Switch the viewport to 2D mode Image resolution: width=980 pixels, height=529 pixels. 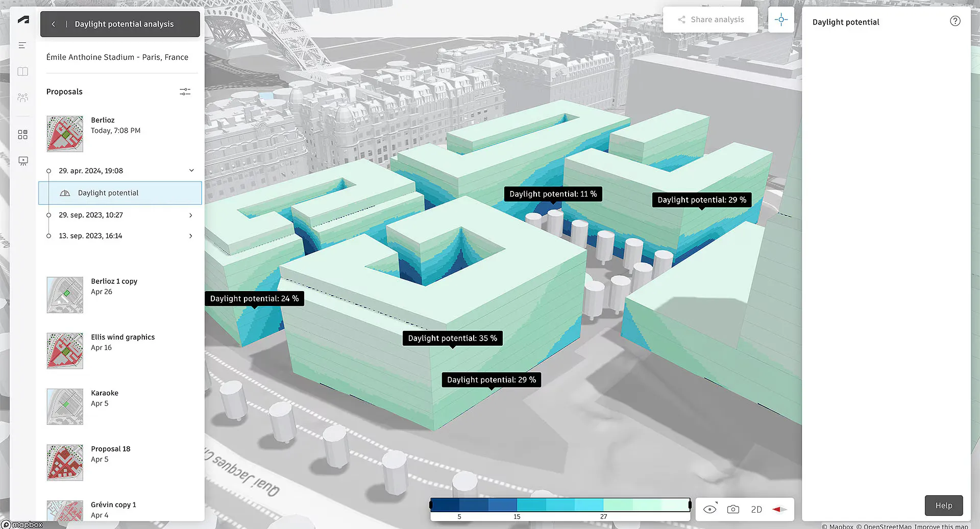[756, 509]
